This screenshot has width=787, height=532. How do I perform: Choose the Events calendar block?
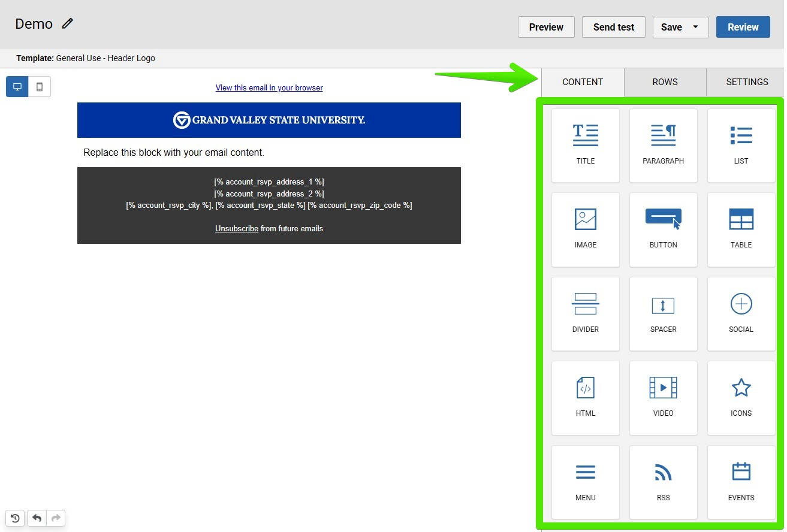point(741,482)
